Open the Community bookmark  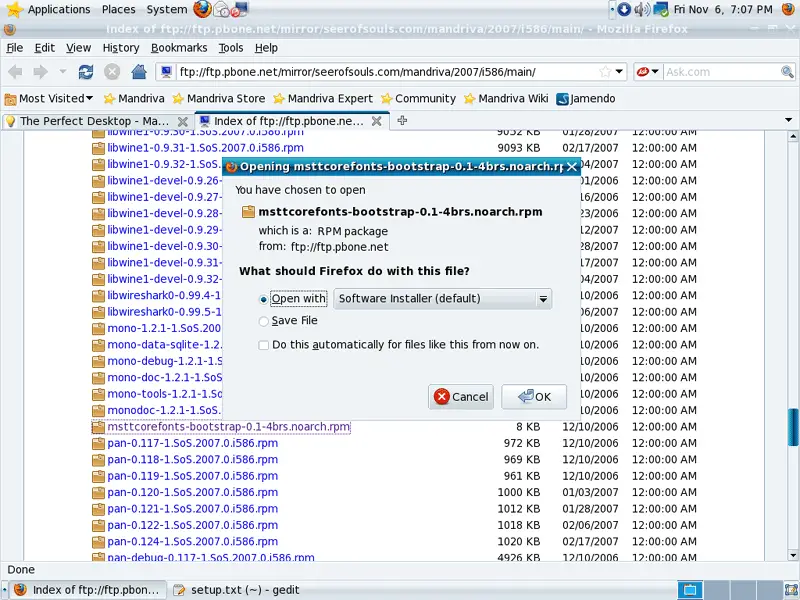[x=418, y=98]
